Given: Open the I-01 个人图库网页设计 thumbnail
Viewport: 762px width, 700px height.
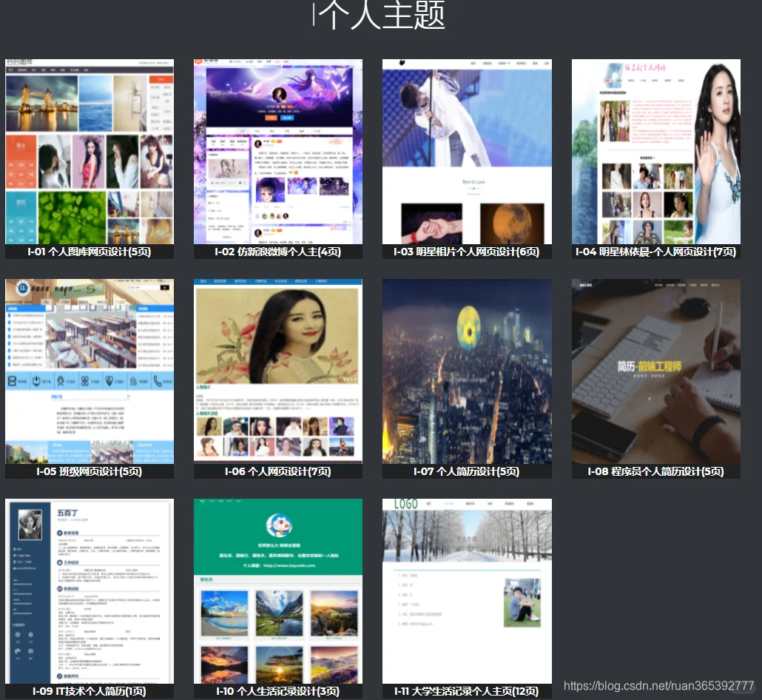Looking at the screenshot, I should pos(89,150).
